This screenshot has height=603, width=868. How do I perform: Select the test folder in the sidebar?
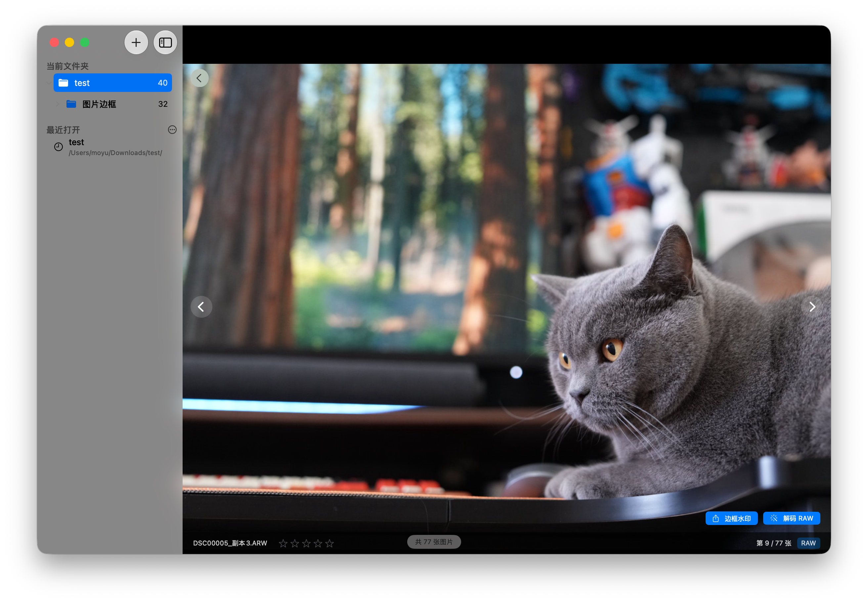(x=113, y=83)
